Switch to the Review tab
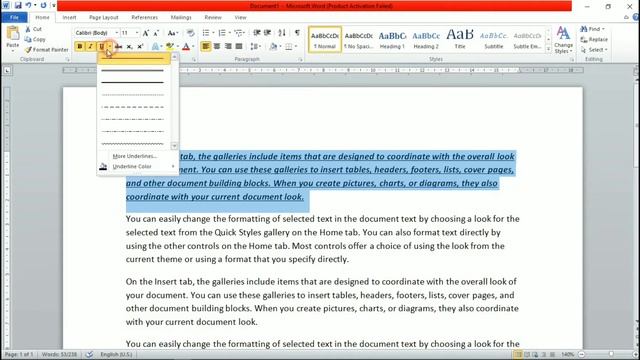Image resolution: width=640 pixels, height=360 pixels. [x=213, y=17]
